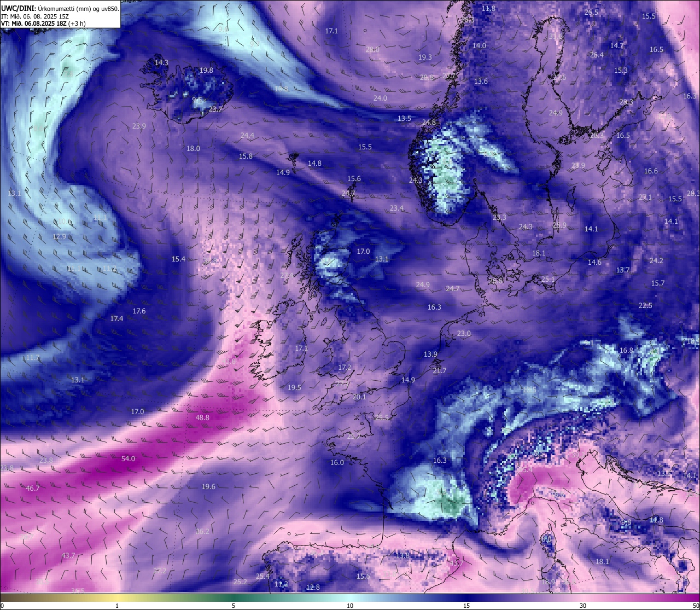Click the 48.8 value on the map
Image resolution: width=700 pixels, height=610 pixels.
(202, 417)
